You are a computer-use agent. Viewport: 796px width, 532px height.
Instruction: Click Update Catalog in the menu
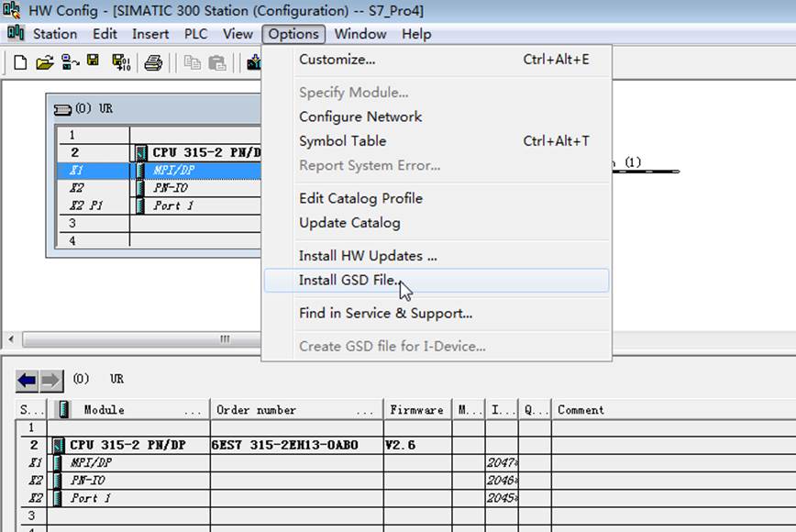(349, 222)
